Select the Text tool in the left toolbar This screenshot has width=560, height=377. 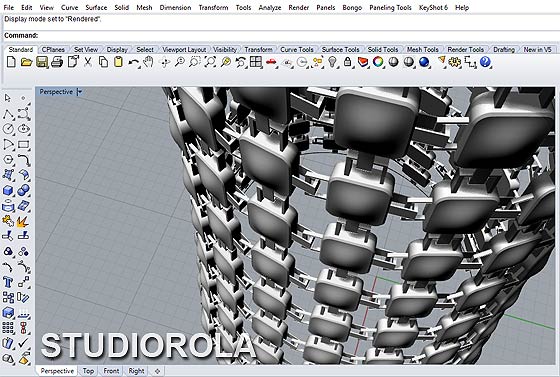[x=8, y=282]
